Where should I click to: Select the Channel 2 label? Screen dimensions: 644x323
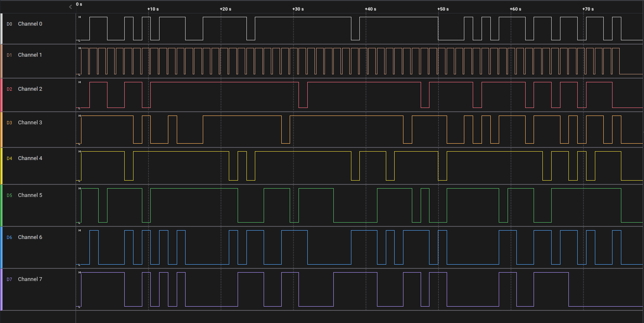[x=30, y=89]
